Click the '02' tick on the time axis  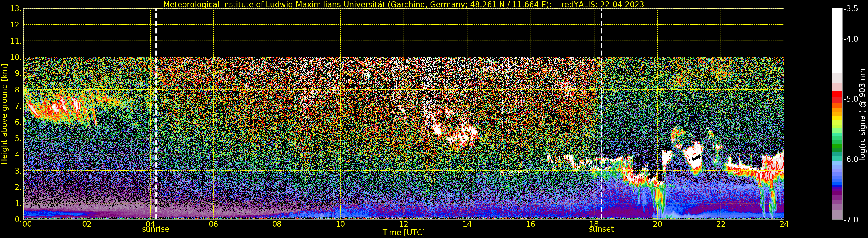[87, 224]
